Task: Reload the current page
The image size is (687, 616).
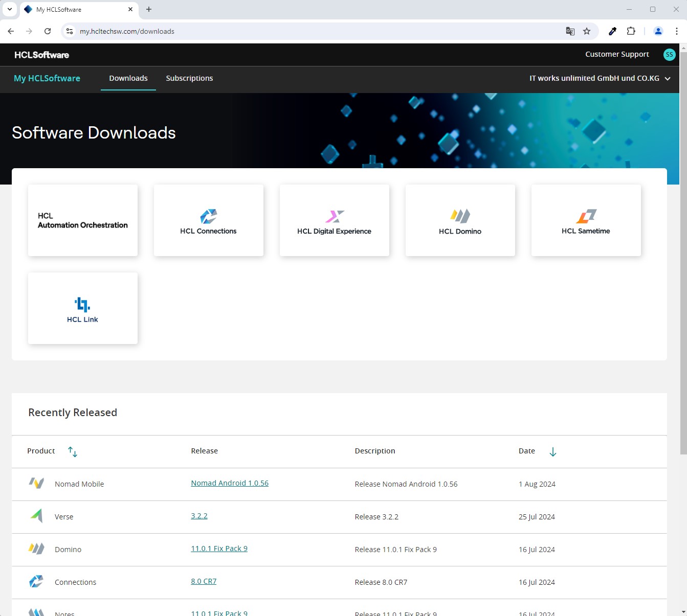Action: pos(48,31)
